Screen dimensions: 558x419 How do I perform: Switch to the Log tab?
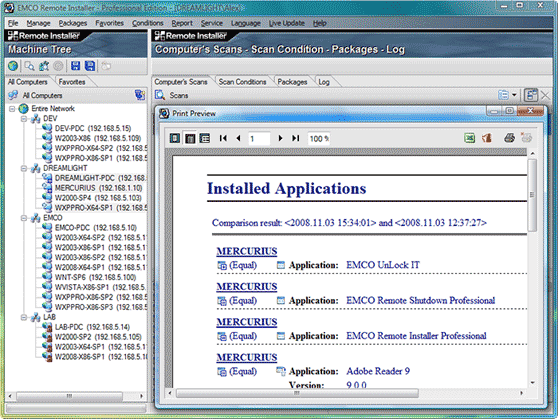pos(324,82)
